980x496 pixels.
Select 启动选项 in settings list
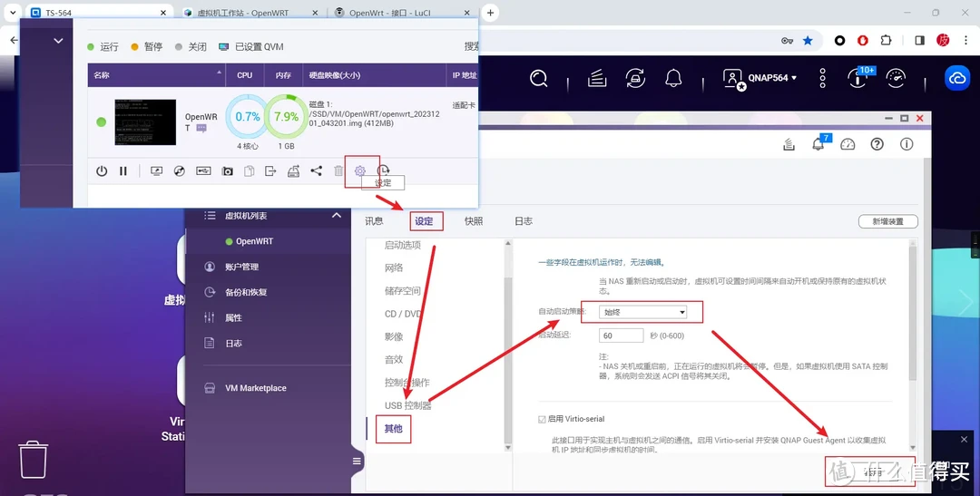(403, 246)
